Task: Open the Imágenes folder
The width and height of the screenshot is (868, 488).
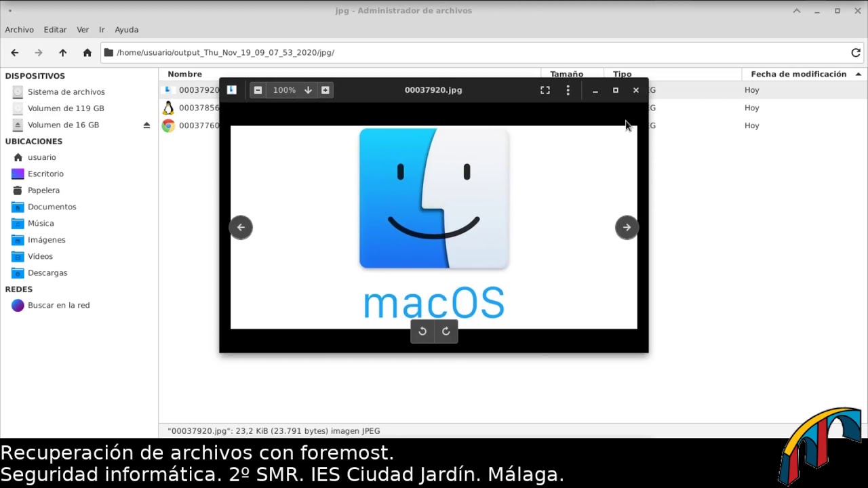Action: pyautogui.click(x=46, y=240)
